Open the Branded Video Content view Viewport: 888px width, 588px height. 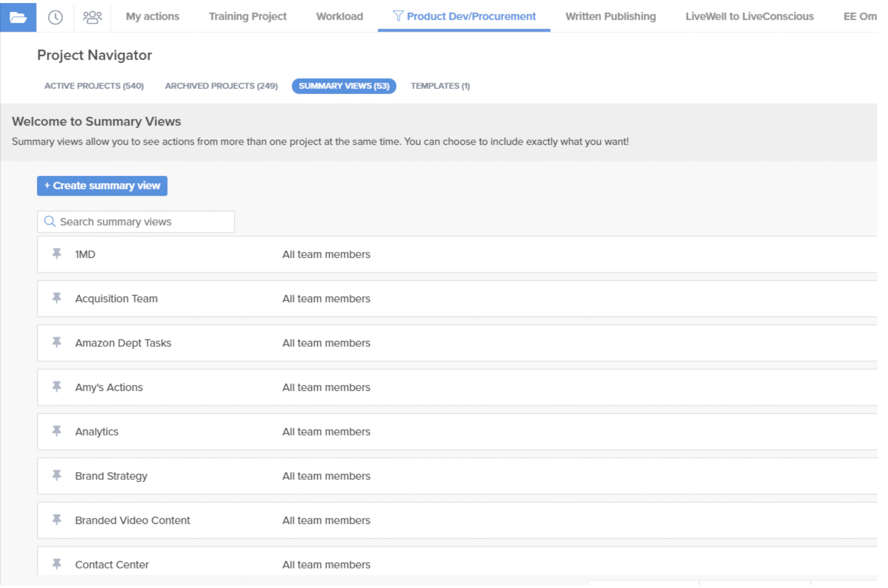(x=133, y=520)
